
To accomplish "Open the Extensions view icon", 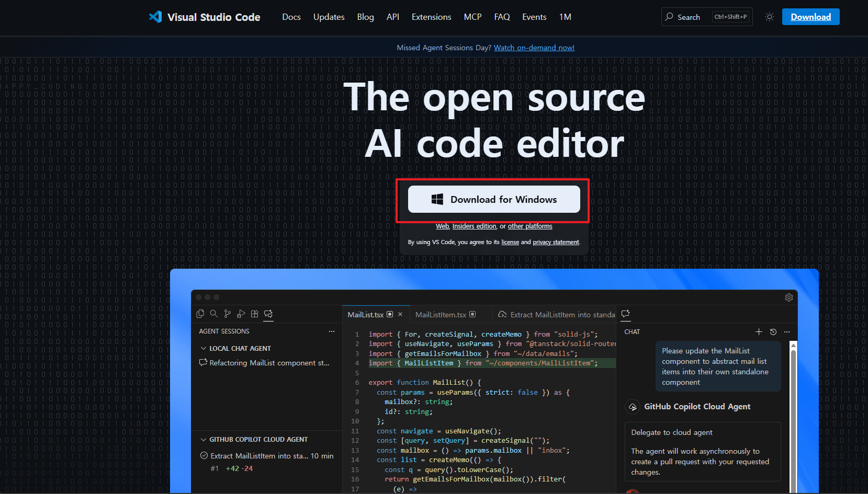I will (x=254, y=314).
